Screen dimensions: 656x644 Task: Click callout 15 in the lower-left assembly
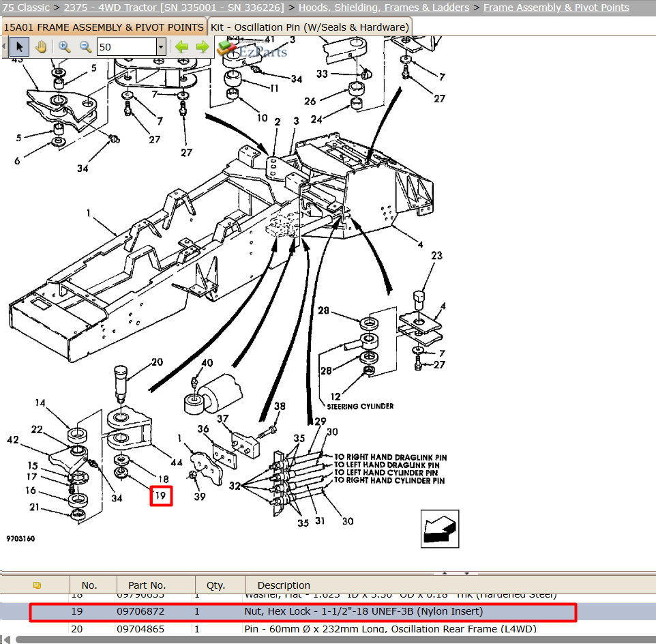click(x=32, y=466)
